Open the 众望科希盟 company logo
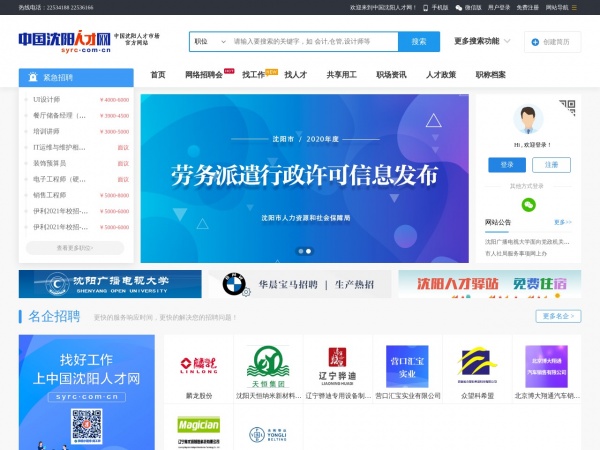This screenshot has width=600, height=450. (x=477, y=365)
